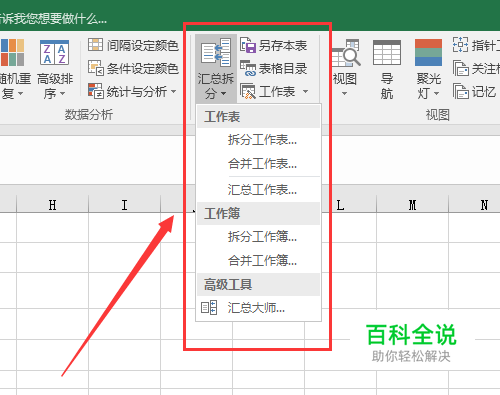Expand the 高级排序 dropdown arrow
Image resolution: width=500 pixels, height=395 pixels.
62,94
